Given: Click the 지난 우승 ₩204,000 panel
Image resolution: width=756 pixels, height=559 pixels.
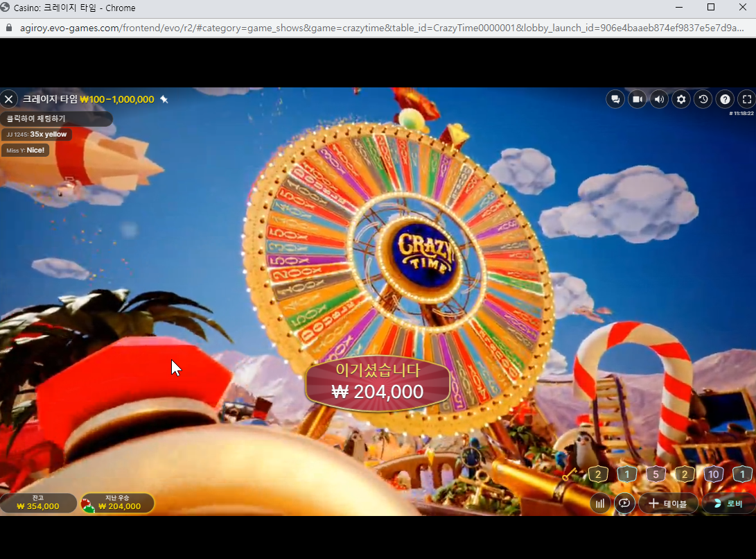Looking at the screenshot, I should pyautogui.click(x=118, y=503).
